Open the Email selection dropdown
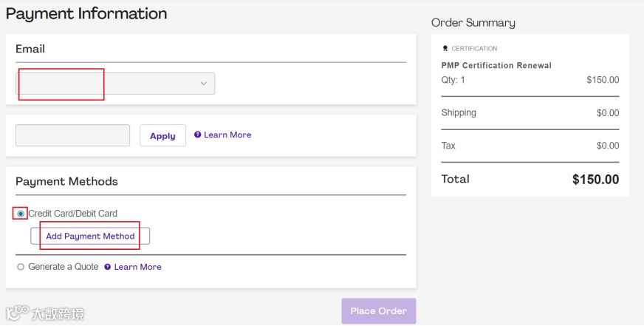This screenshot has height=326, width=644. click(x=115, y=84)
